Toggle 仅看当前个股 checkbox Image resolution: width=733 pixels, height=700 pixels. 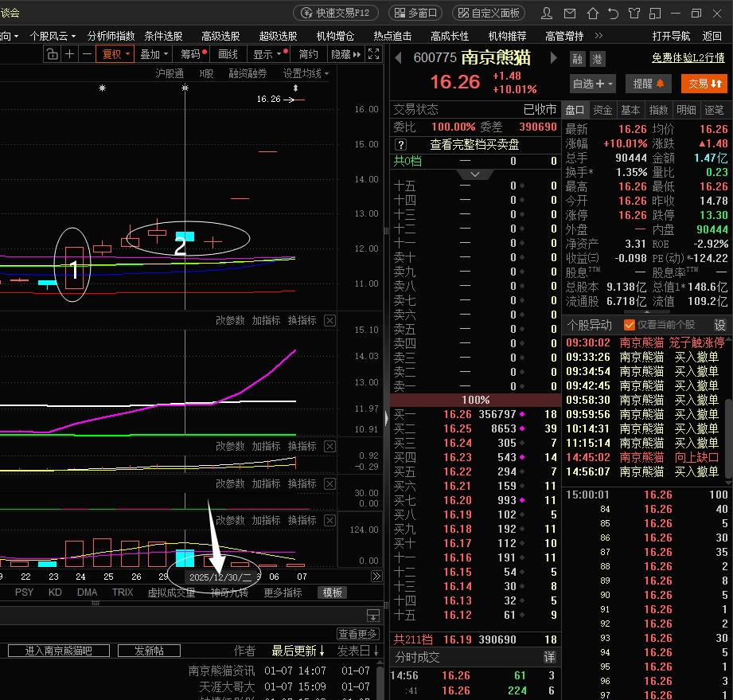[630, 325]
